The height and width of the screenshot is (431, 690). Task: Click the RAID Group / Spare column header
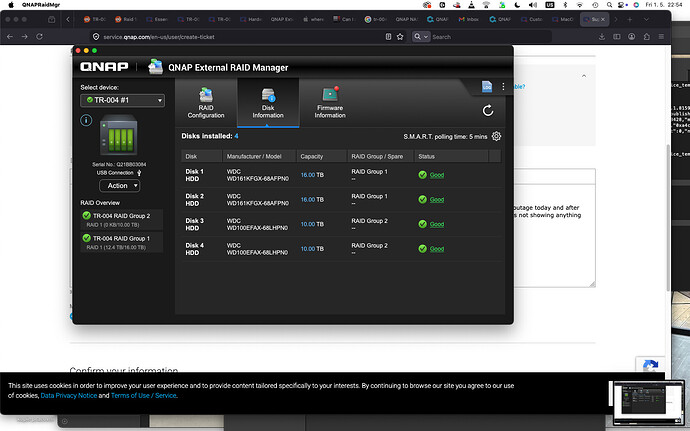[x=381, y=156]
